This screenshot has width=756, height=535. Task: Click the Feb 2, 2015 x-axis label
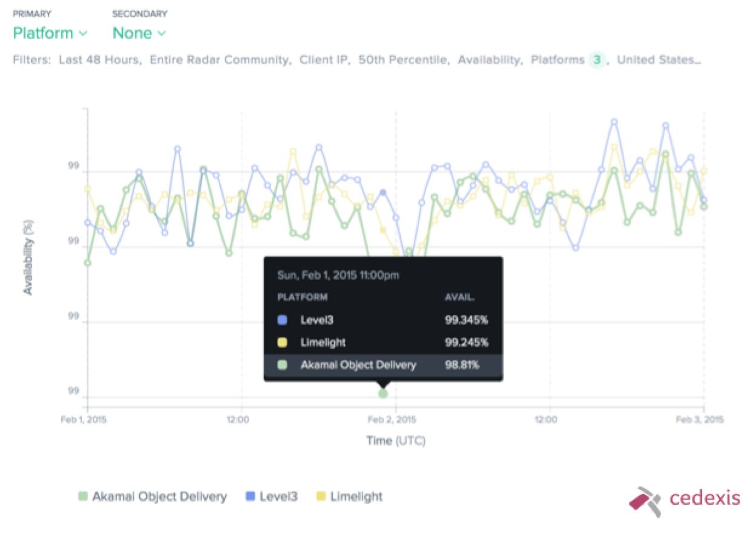[x=392, y=419]
